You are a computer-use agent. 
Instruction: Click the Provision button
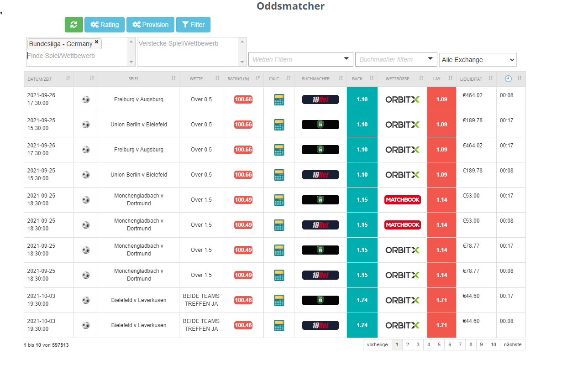[150, 25]
